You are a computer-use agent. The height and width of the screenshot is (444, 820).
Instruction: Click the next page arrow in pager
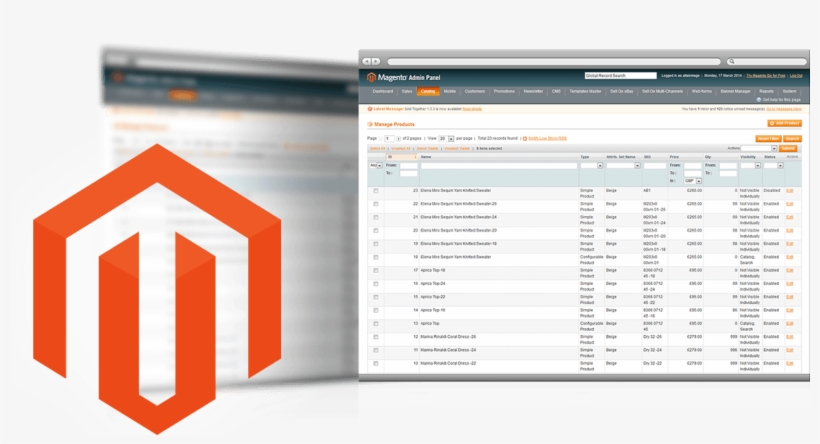[x=398, y=139]
